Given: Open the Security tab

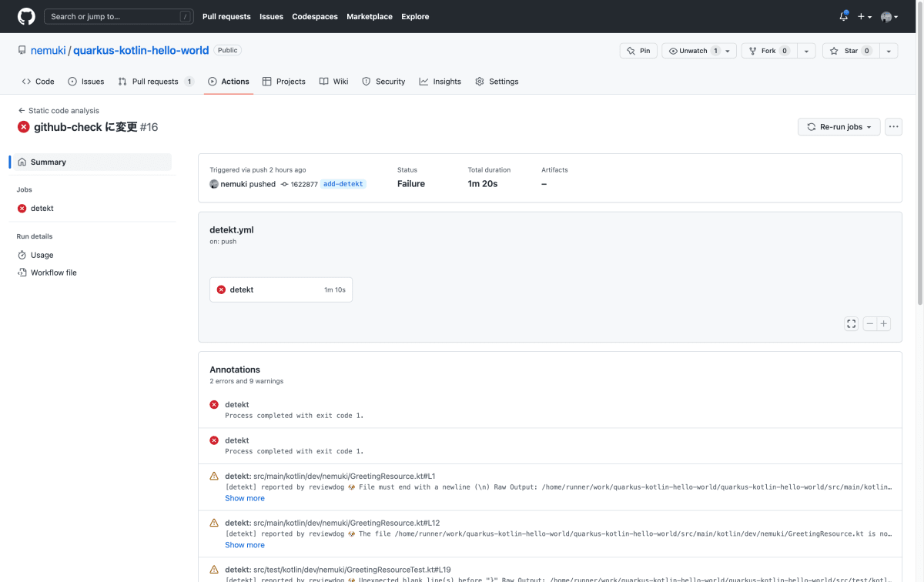Looking at the screenshot, I should [x=383, y=82].
